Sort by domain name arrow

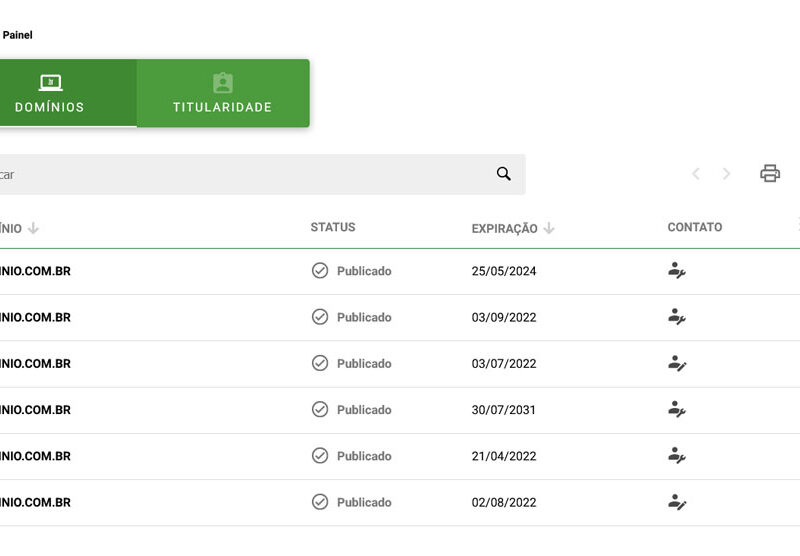(33, 228)
